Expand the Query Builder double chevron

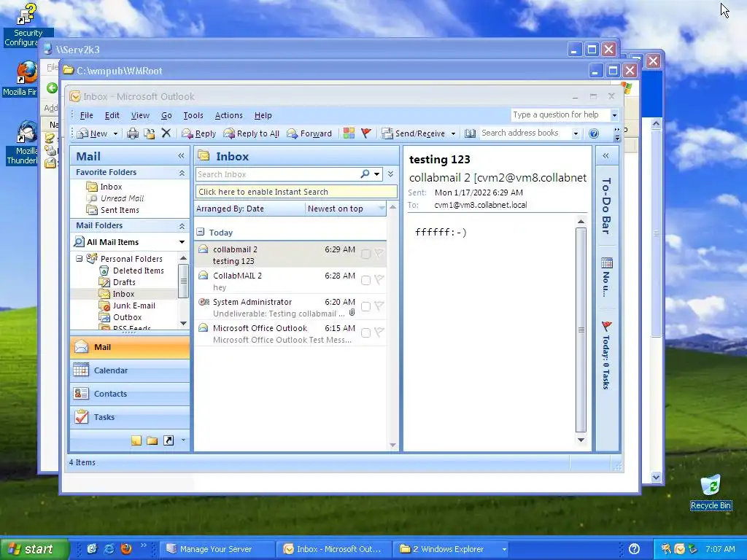(391, 174)
